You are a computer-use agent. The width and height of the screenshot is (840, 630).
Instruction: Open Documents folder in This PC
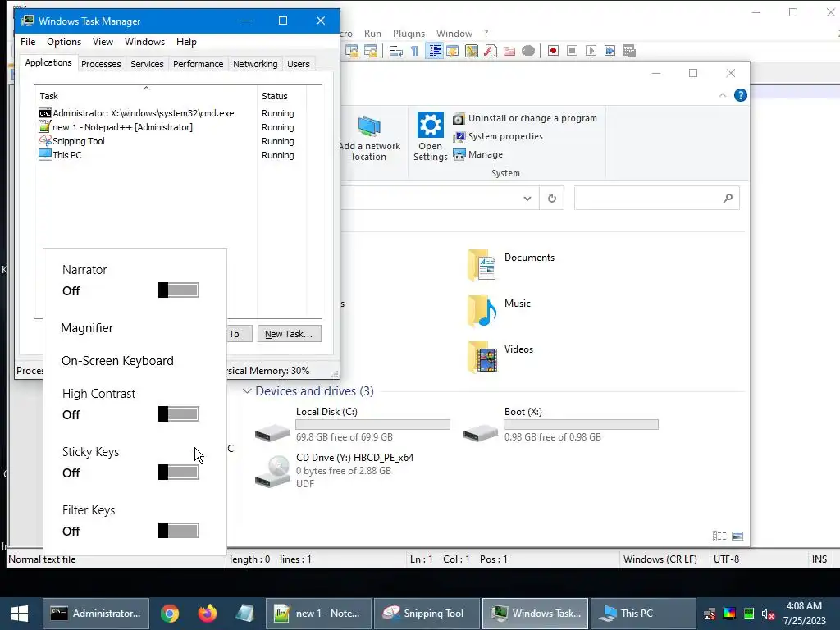coord(510,264)
